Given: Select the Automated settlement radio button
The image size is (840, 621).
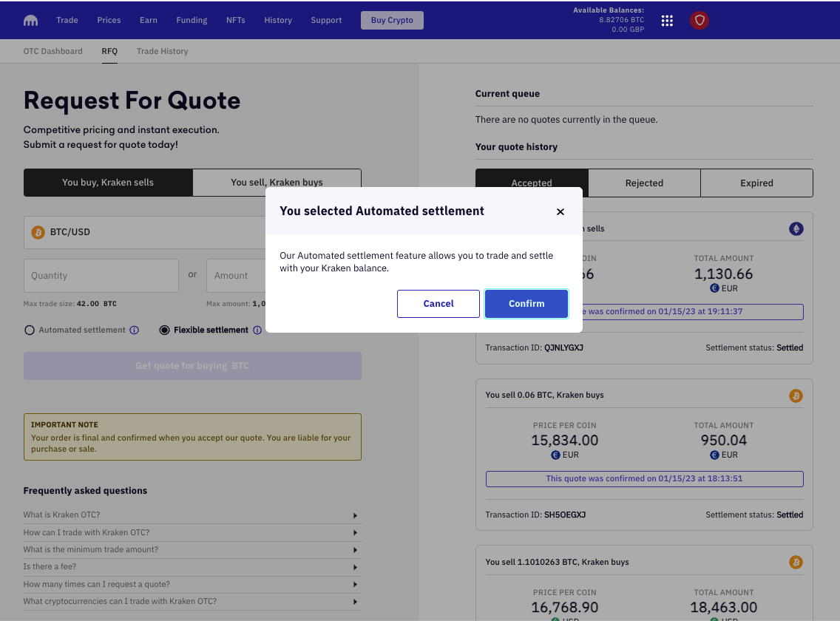Looking at the screenshot, I should 30,330.
